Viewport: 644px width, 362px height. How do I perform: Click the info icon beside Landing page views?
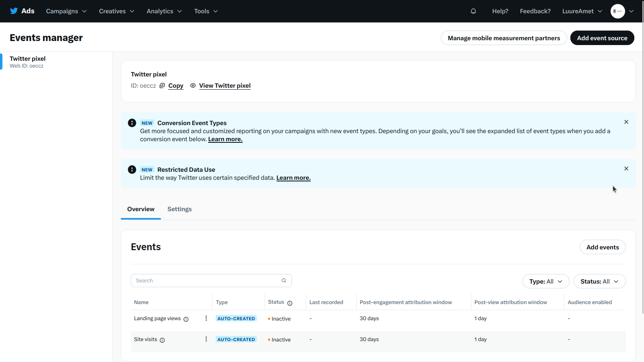pos(186,319)
